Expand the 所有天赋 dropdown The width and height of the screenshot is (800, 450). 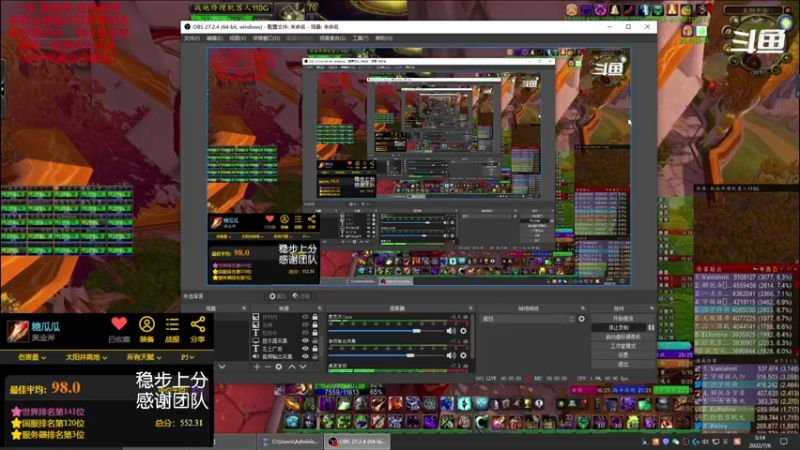pyautogui.click(x=144, y=357)
